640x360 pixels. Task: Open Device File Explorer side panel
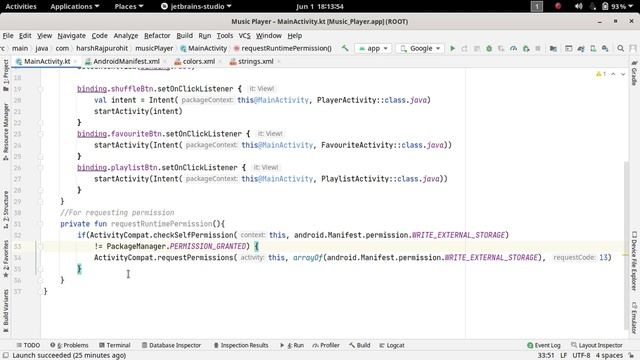point(634,261)
